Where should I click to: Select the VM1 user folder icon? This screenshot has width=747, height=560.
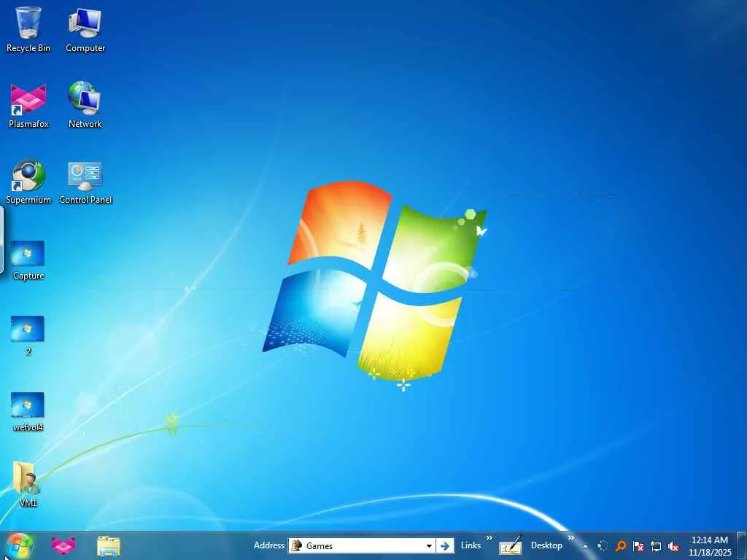pos(28,484)
